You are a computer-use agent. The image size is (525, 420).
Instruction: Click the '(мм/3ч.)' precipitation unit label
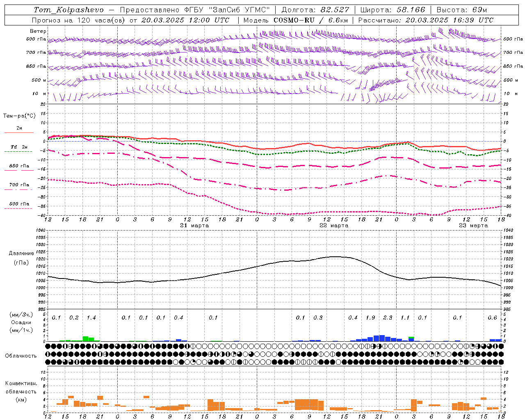(21, 315)
